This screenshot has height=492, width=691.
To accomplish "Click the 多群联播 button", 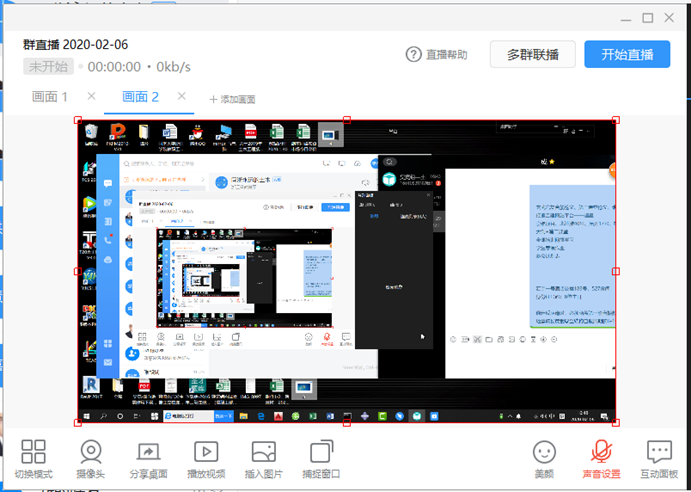I will pos(532,55).
